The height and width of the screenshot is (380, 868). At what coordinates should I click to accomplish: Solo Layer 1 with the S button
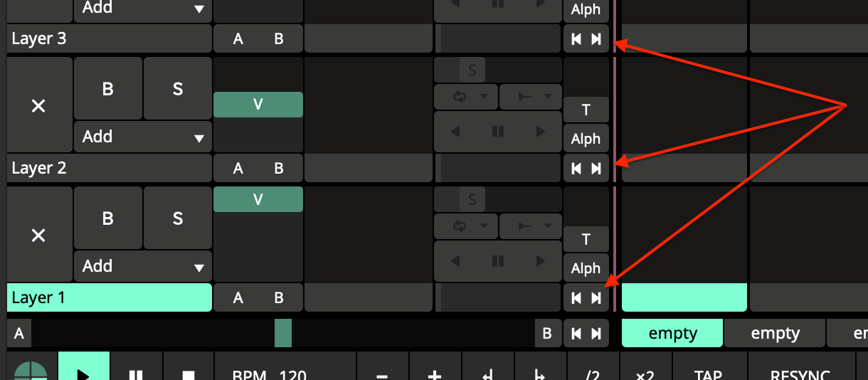tap(178, 218)
